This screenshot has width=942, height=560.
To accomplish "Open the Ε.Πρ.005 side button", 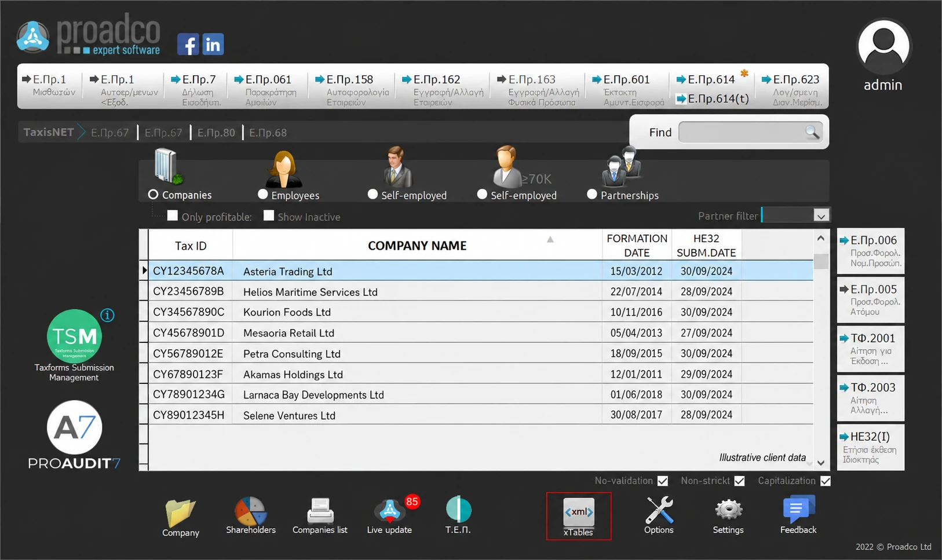I will click(x=871, y=300).
